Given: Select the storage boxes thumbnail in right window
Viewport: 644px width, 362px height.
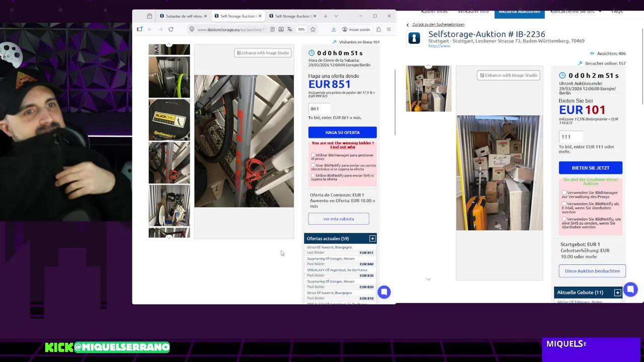Looking at the screenshot, I should pos(429,88).
